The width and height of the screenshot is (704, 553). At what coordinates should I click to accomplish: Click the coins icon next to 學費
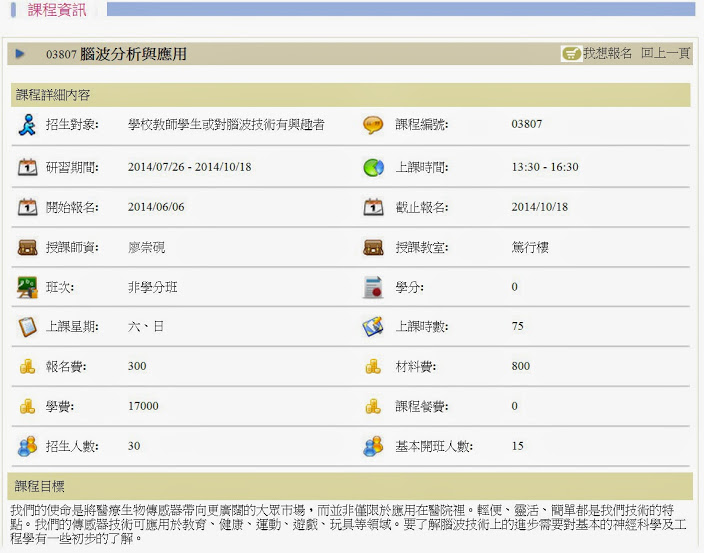tap(28, 406)
